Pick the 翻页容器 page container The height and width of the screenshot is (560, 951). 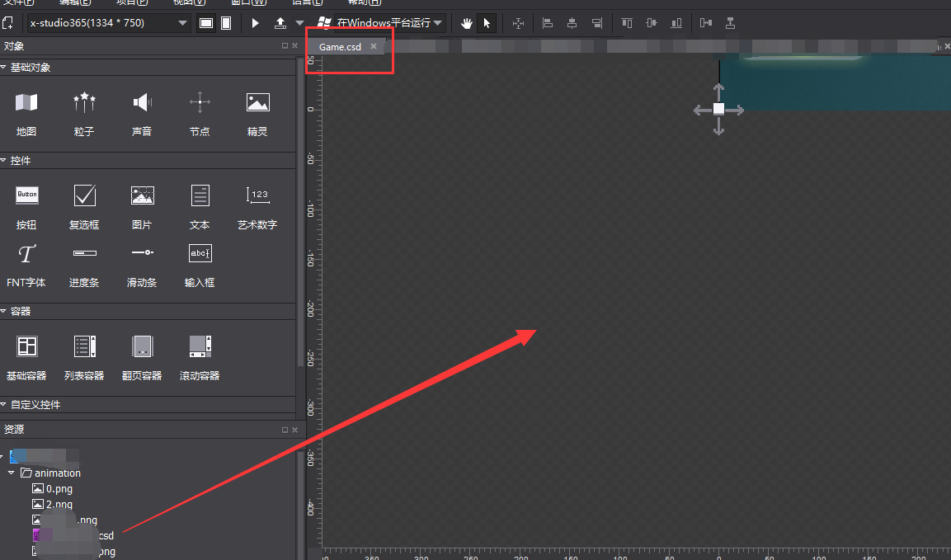(142, 358)
